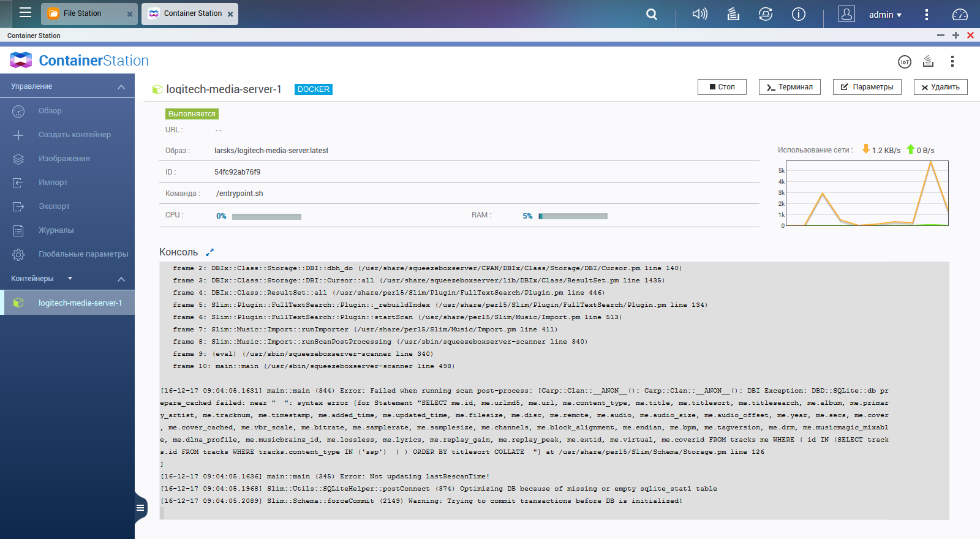Click the CPU usage bar
980x539 pixels.
[266, 216]
